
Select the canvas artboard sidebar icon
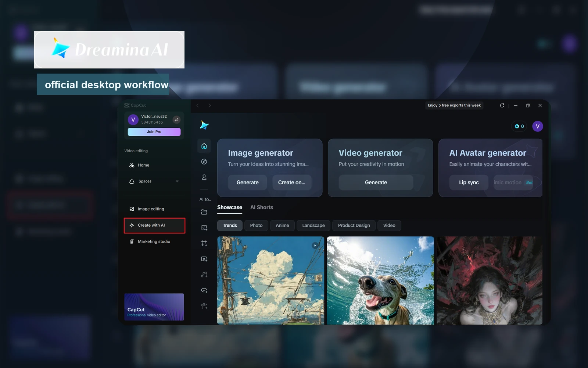(x=204, y=243)
